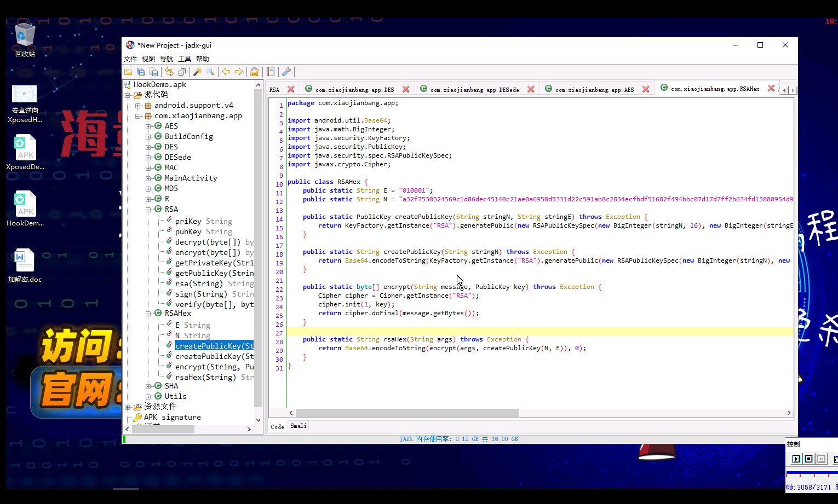Open the 回收站 desktop icon

point(25,40)
